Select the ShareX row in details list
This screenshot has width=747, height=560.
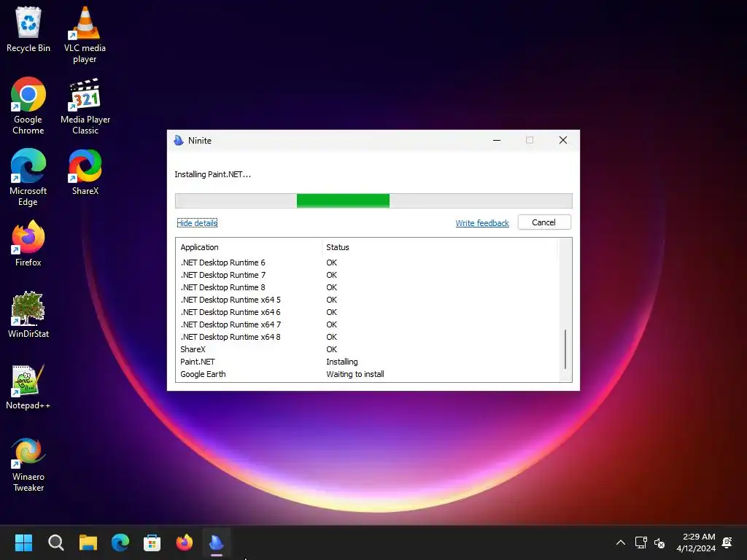(x=366, y=349)
